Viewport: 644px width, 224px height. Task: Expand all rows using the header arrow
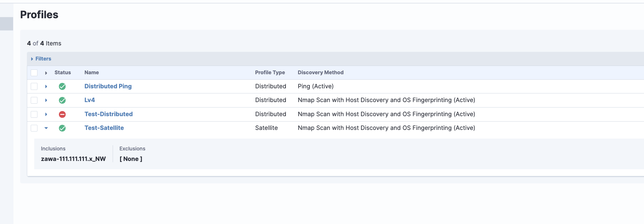point(46,73)
